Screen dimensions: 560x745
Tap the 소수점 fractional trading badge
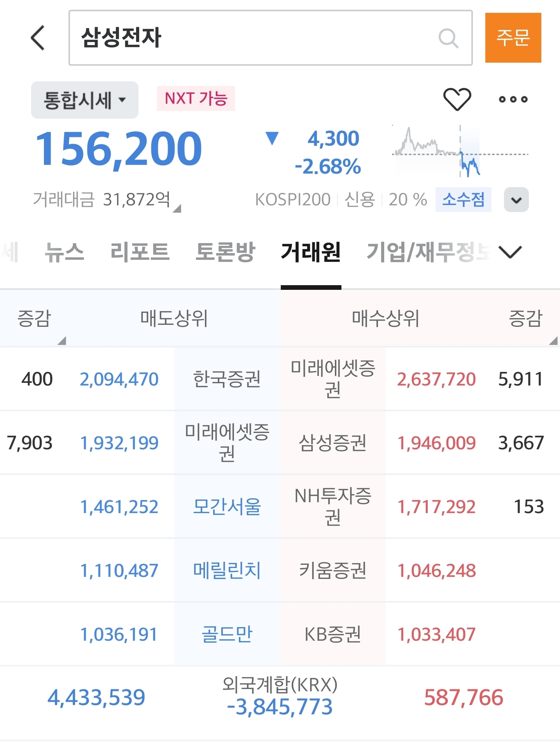[x=463, y=200]
